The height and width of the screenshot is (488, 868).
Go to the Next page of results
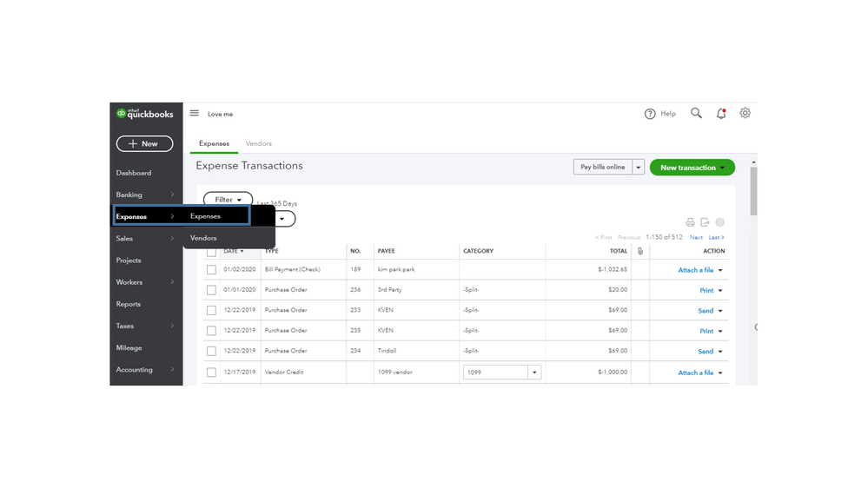[696, 238]
